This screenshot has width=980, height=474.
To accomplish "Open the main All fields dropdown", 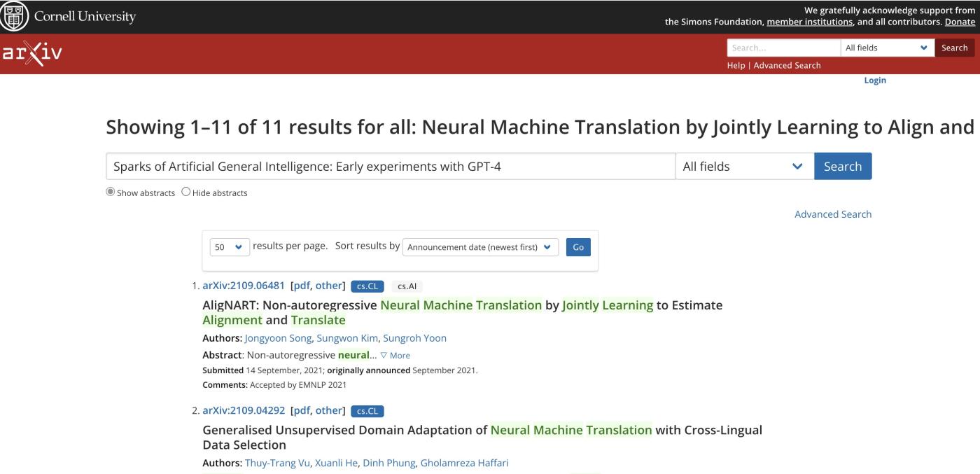I will [x=744, y=167].
